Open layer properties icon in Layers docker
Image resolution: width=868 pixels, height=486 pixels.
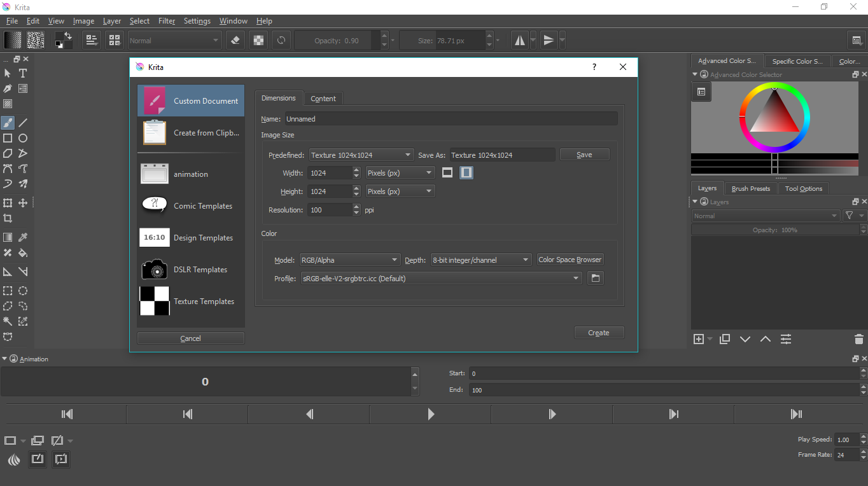click(786, 339)
